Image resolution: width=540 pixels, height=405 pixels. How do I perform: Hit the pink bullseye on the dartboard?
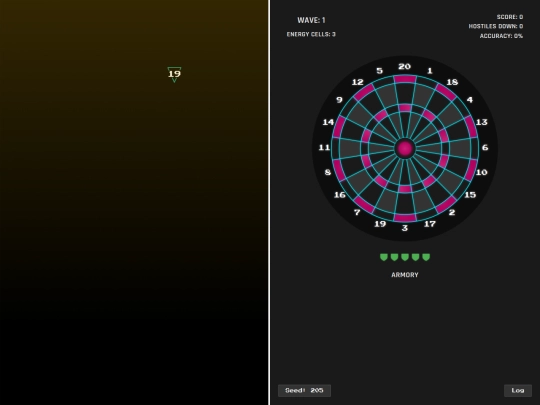[x=405, y=148]
